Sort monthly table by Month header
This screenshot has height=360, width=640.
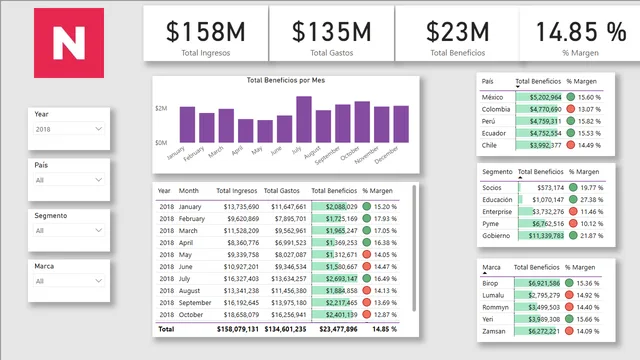[189, 191]
